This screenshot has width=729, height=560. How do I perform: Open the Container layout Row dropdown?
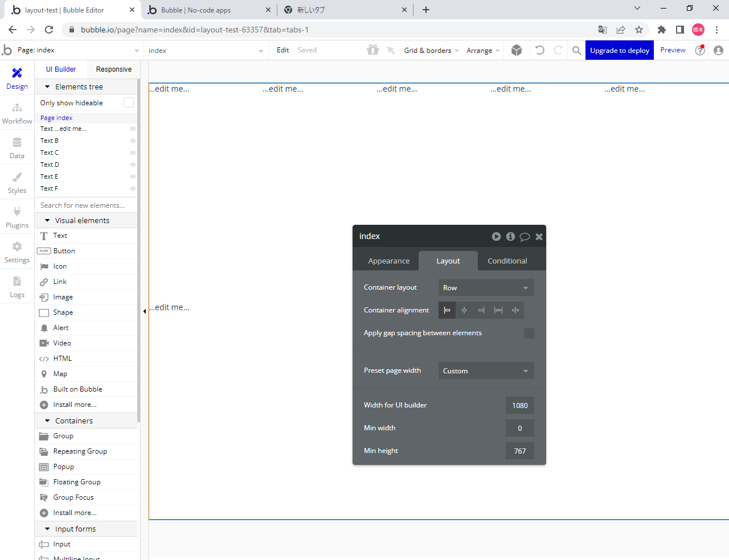pyautogui.click(x=486, y=288)
